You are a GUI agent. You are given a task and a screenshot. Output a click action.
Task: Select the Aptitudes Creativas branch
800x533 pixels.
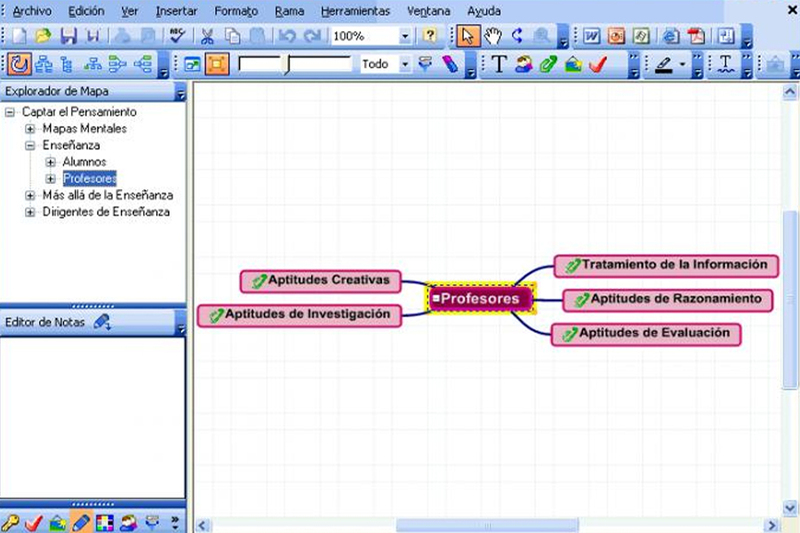click(320, 281)
